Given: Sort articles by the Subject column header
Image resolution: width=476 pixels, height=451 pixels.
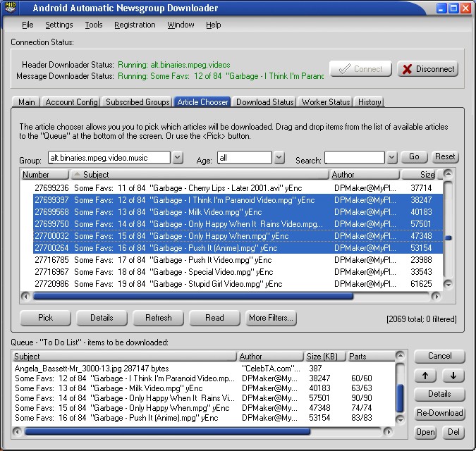Looking at the screenshot, I should coord(200,175).
